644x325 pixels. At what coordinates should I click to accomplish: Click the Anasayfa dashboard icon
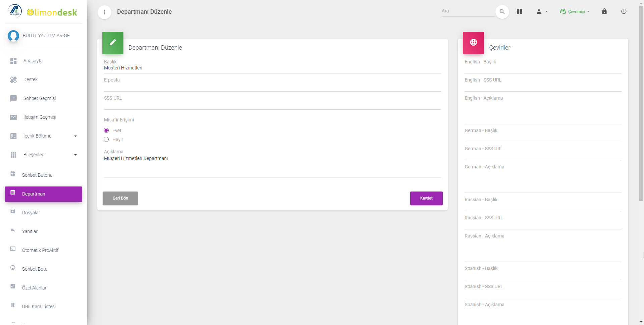coord(13,61)
